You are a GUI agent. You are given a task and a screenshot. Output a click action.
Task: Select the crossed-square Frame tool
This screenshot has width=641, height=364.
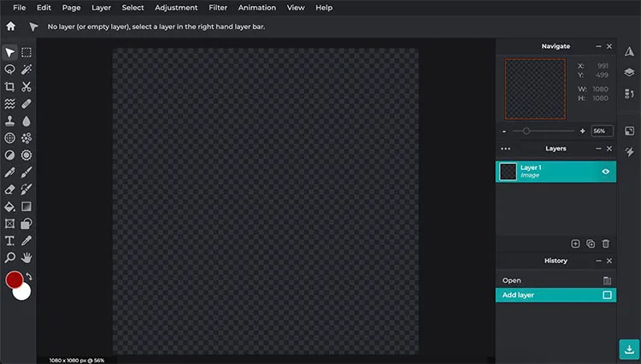(x=9, y=224)
